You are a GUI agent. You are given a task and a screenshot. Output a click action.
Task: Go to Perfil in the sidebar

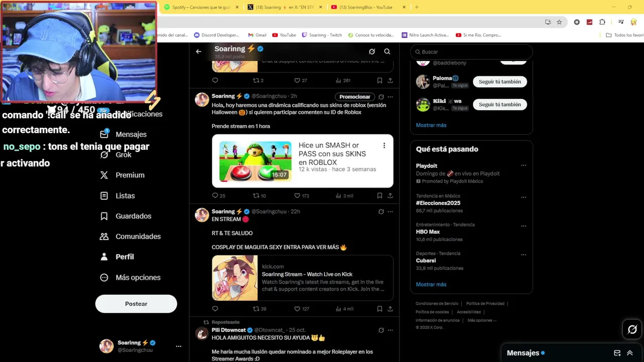coord(117,257)
